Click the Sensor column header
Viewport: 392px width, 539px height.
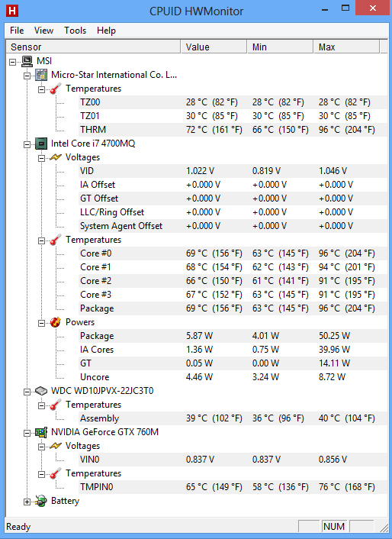(x=93, y=47)
